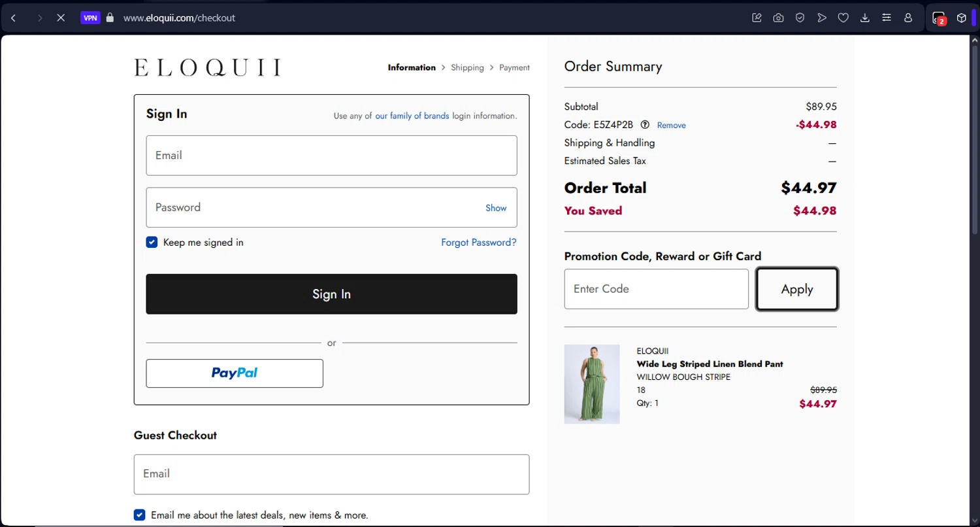Image resolution: width=980 pixels, height=527 pixels.
Task: Click the Guest Checkout heading
Action: pyautogui.click(x=175, y=435)
